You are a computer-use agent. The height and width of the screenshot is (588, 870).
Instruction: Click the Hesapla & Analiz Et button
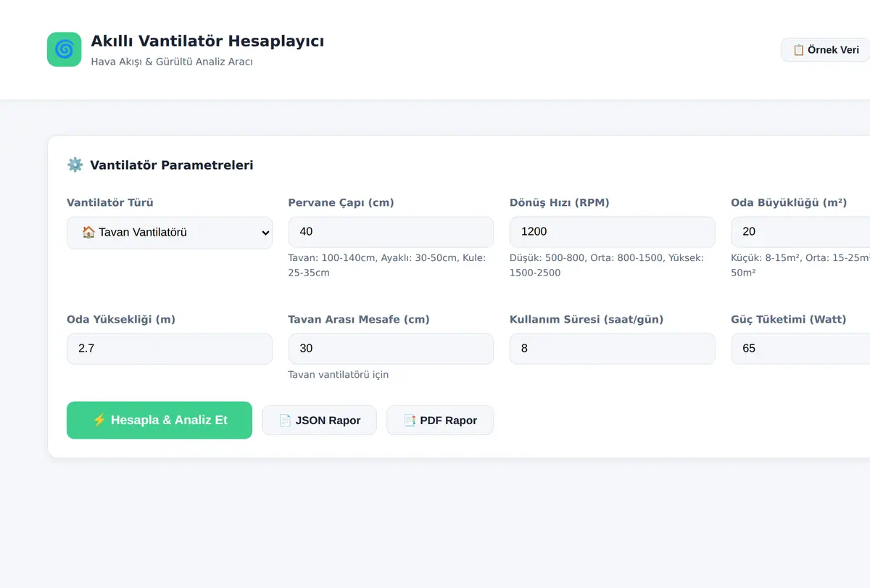159,420
